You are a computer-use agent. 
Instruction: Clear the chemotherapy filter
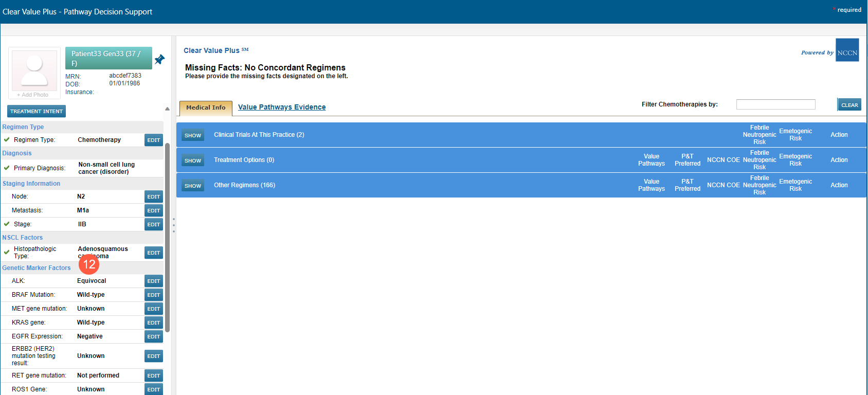coord(849,105)
